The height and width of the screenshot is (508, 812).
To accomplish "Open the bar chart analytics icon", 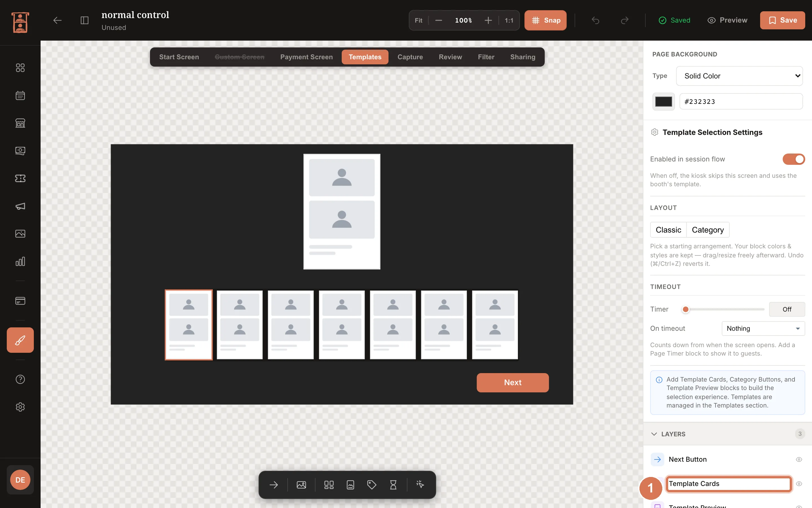I will pos(20,261).
